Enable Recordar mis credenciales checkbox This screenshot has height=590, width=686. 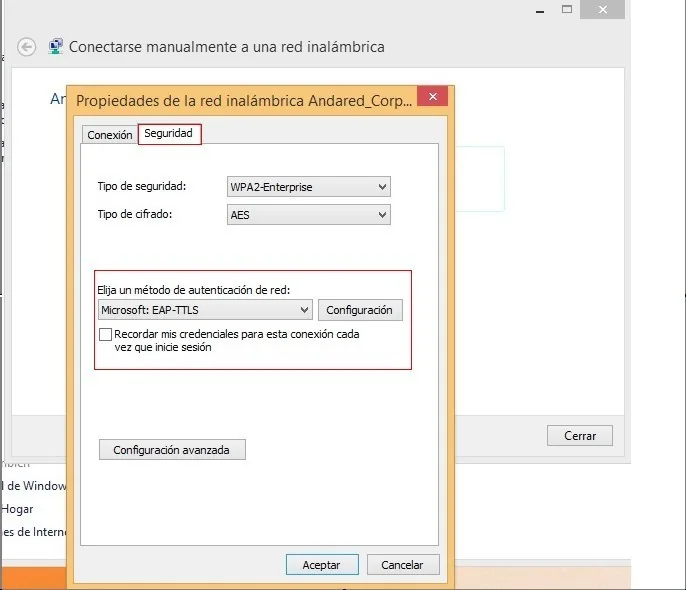click(x=105, y=335)
